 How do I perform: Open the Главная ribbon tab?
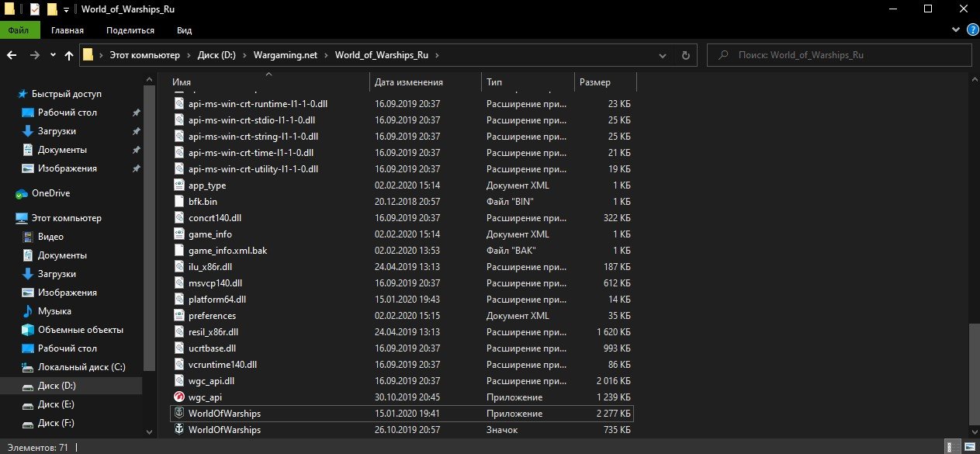click(68, 30)
